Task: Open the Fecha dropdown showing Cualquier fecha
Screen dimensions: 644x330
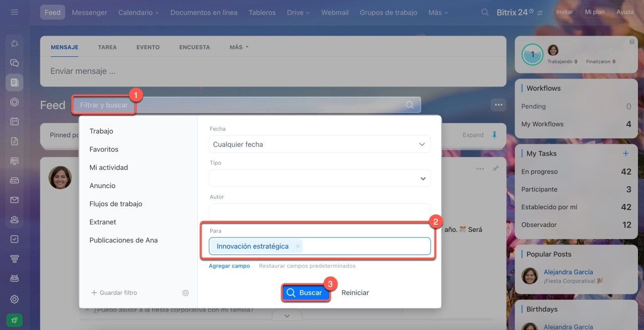Action: (x=320, y=144)
